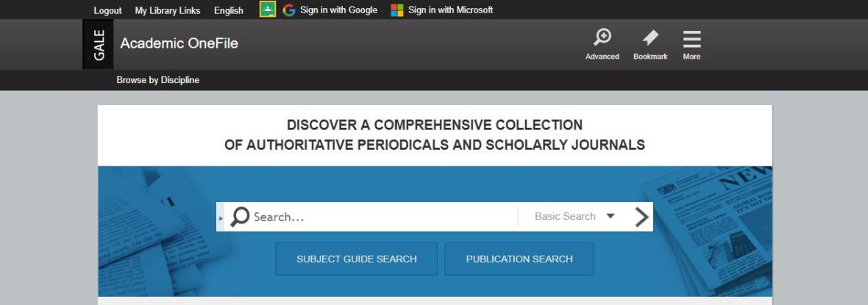Open the Advanced search icon
The image size is (868, 305).
coord(602,38)
